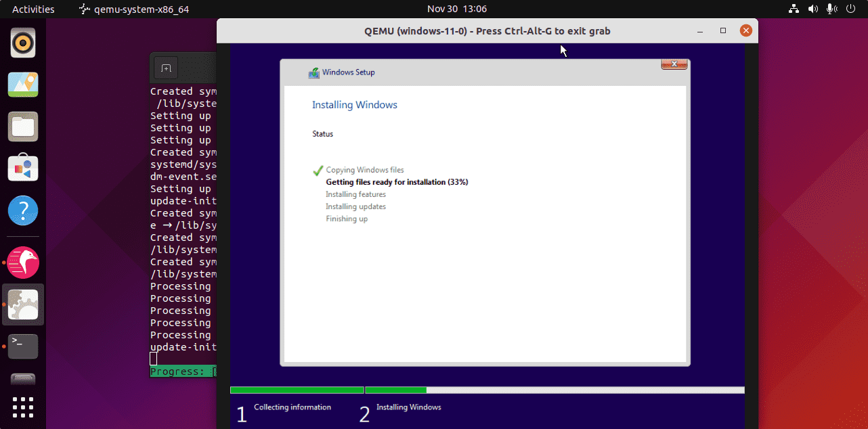
Task: Click the new tab button in terminal window
Action: point(166,68)
